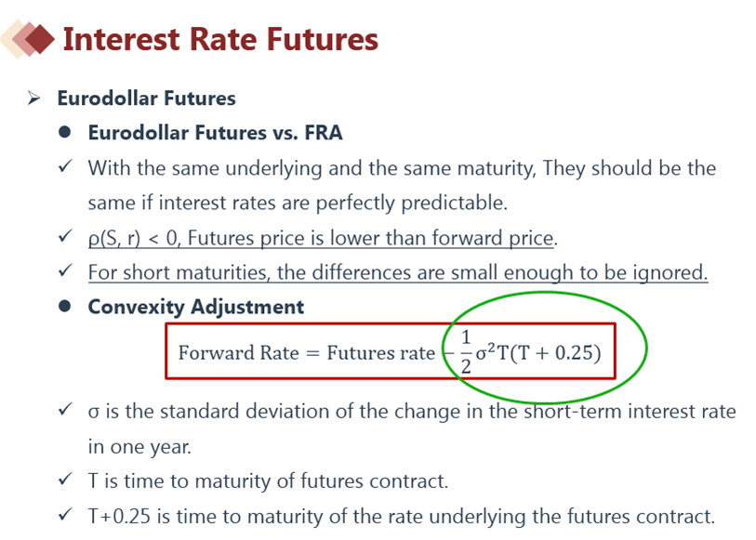
Task: Click the 'Interest Rate Futures' title
Action: point(220,39)
